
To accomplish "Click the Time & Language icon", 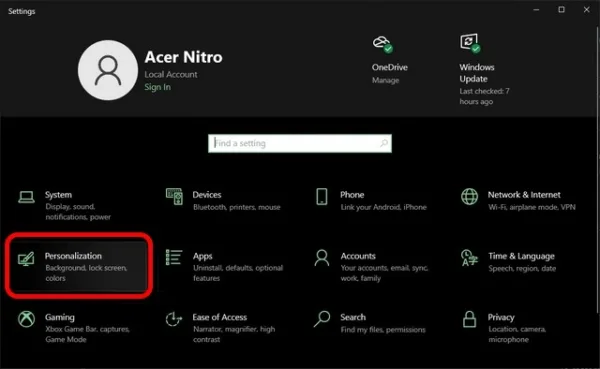I will [x=470, y=258].
